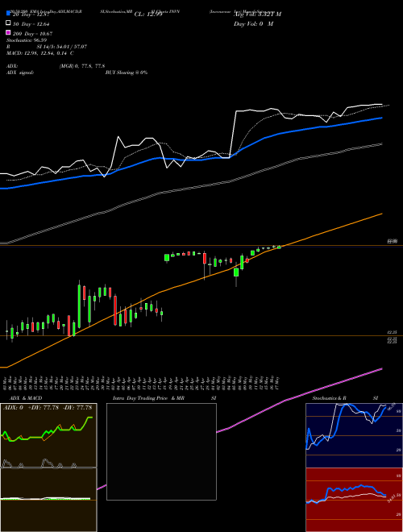Click the 'ADX: 0 +DY: 77.78 -DY: 77.78' header

[48, 407]
